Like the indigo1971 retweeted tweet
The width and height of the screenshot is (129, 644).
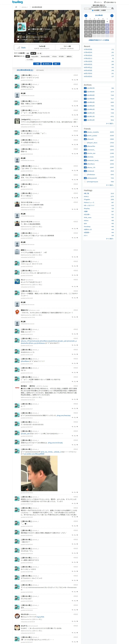tap(77, 127)
